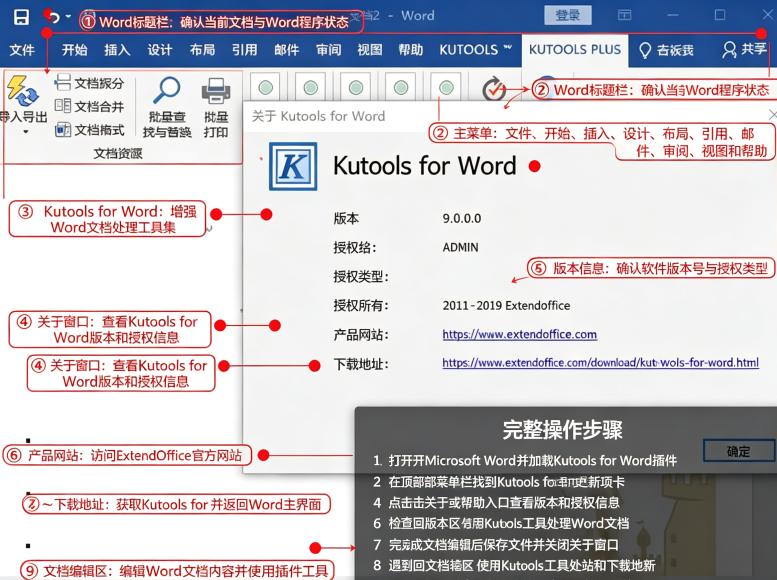
Task: Close the 关于 Kutools for Word dialog
Action: tap(772, 115)
